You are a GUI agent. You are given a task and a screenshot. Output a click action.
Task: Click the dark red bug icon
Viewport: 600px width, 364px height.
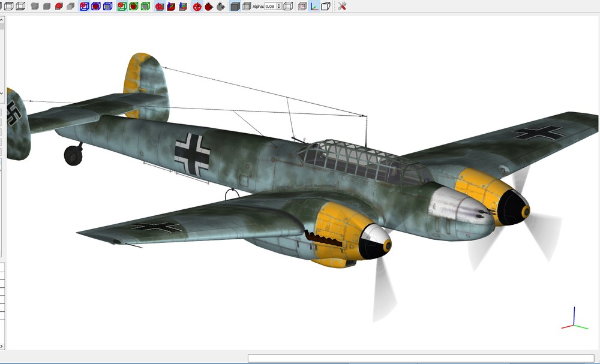[x=209, y=6]
